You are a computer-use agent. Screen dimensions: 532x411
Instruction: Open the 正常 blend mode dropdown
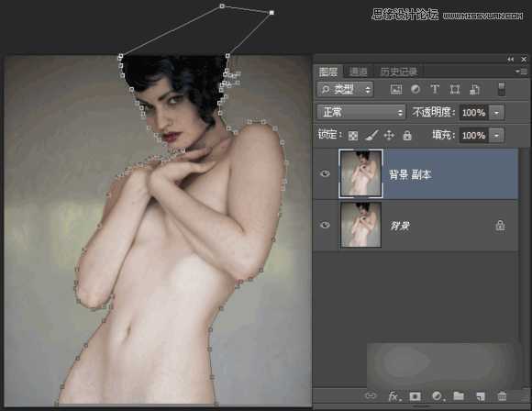point(361,112)
